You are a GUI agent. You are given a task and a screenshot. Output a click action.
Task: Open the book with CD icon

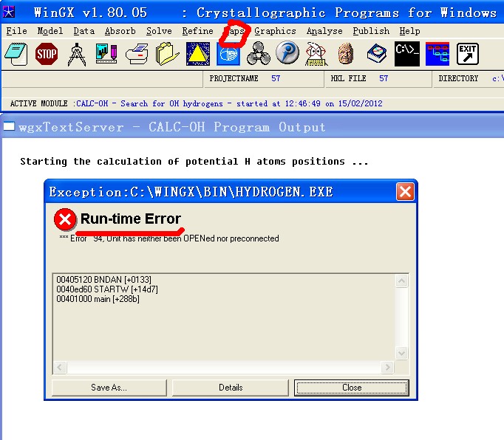coord(377,54)
